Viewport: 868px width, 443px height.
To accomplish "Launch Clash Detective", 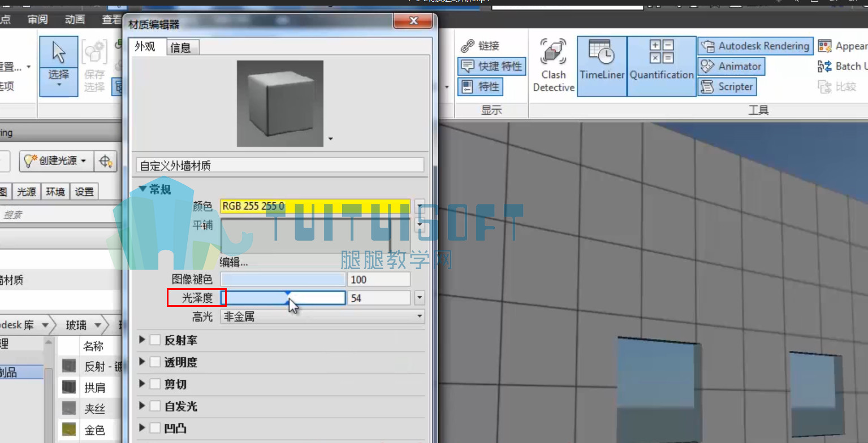I will (x=554, y=66).
